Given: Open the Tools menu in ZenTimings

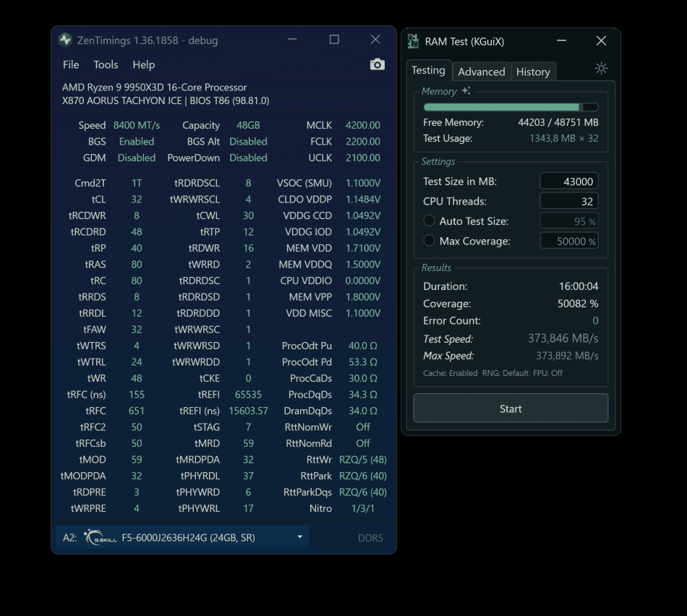Looking at the screenshot, I should point(106,65).
